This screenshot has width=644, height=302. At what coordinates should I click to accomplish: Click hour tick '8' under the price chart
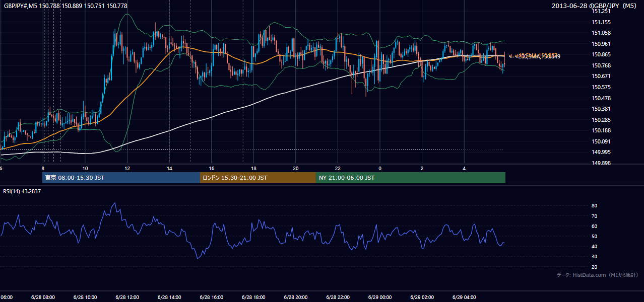43,168
